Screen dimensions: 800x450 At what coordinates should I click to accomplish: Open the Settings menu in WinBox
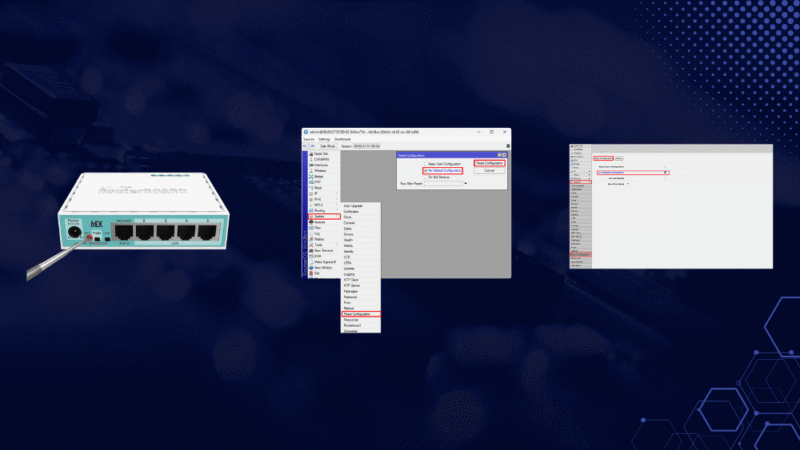(x=324, y=139)
